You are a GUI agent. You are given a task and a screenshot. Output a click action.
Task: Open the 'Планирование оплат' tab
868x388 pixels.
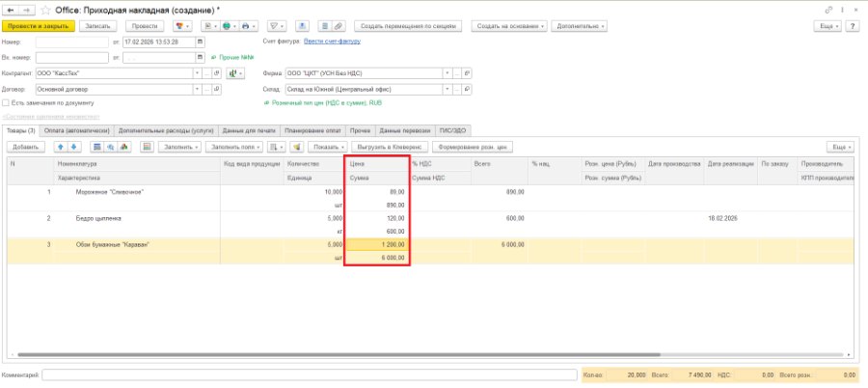click(x=312, y=131)
